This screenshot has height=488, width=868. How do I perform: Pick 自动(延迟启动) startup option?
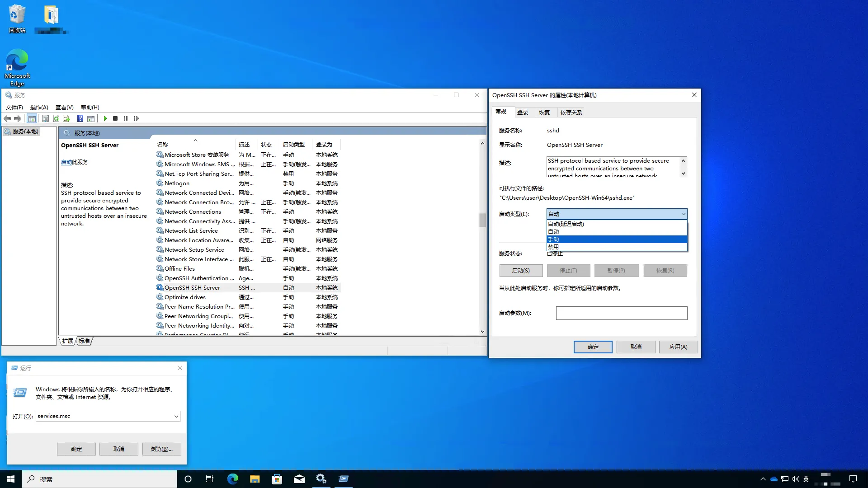tap(616, 224)
